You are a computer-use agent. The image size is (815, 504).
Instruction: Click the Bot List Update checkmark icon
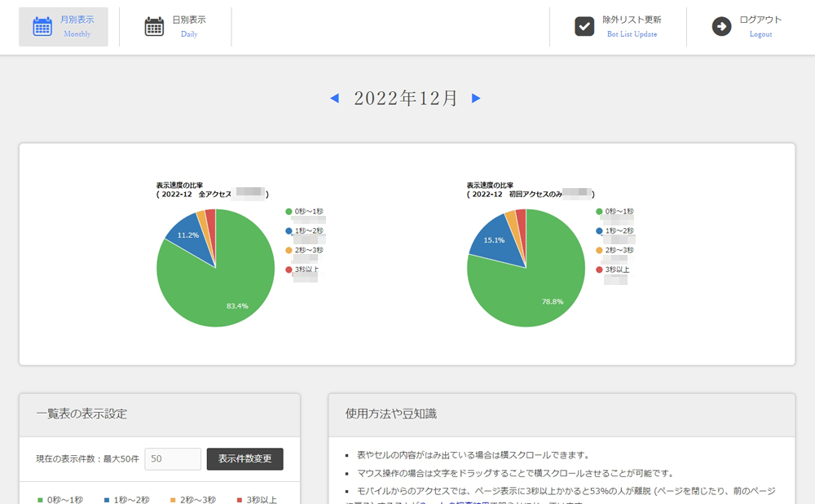pos(584,27)
